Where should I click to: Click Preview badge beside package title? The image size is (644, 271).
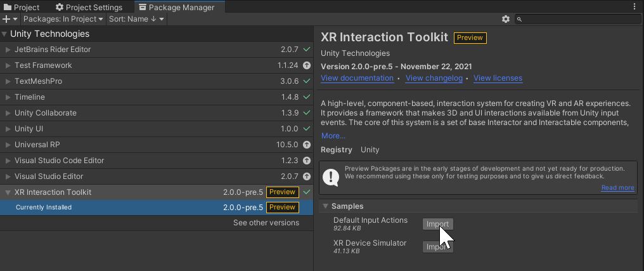470,38
